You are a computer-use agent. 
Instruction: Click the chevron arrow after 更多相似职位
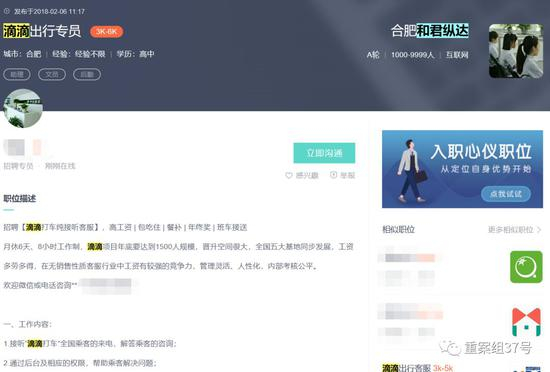point(539,230)
